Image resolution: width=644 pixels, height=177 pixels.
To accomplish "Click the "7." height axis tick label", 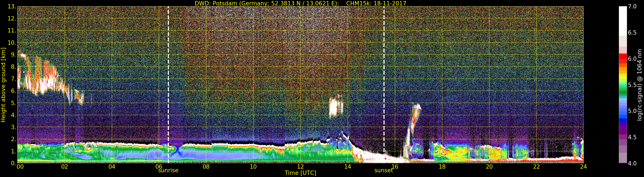I will click(13, 79).
